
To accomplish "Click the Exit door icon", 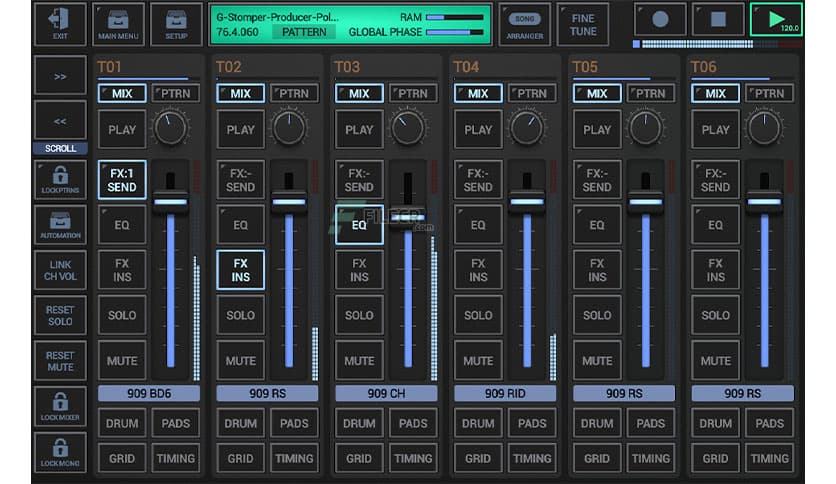I will [59, 23].
